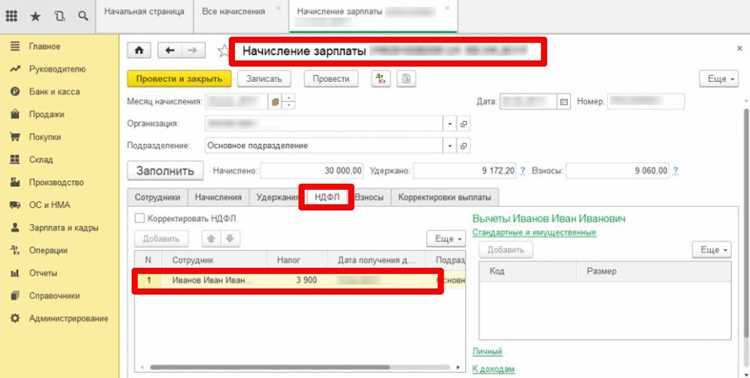
Task: Show the Дт/Кт postings icon
Action: pos(381,79)
